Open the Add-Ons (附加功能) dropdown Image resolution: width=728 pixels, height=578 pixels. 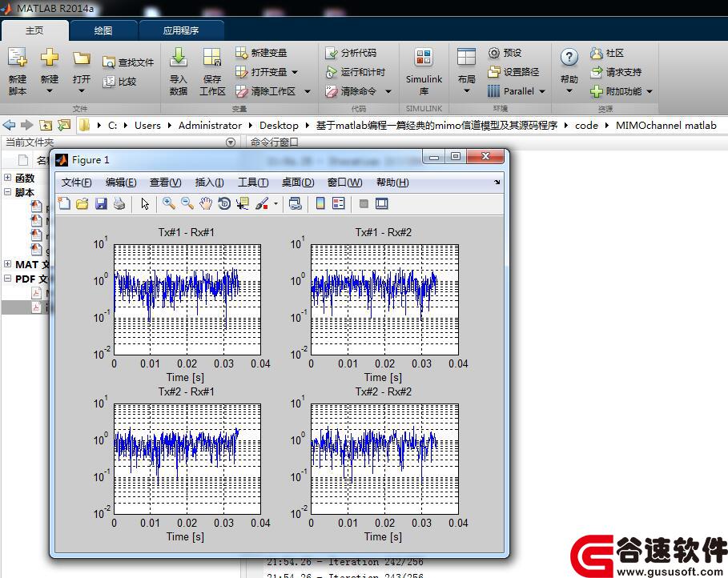coord(650,91)
